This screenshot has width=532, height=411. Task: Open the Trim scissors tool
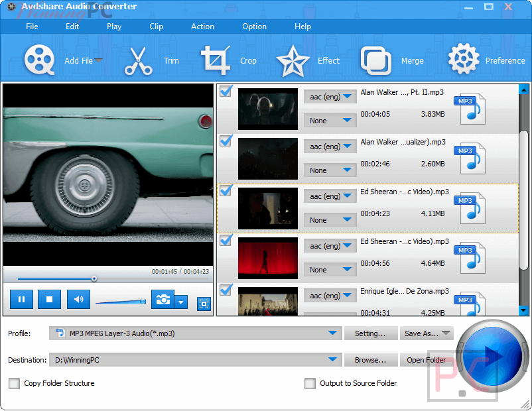click(138, 61)
